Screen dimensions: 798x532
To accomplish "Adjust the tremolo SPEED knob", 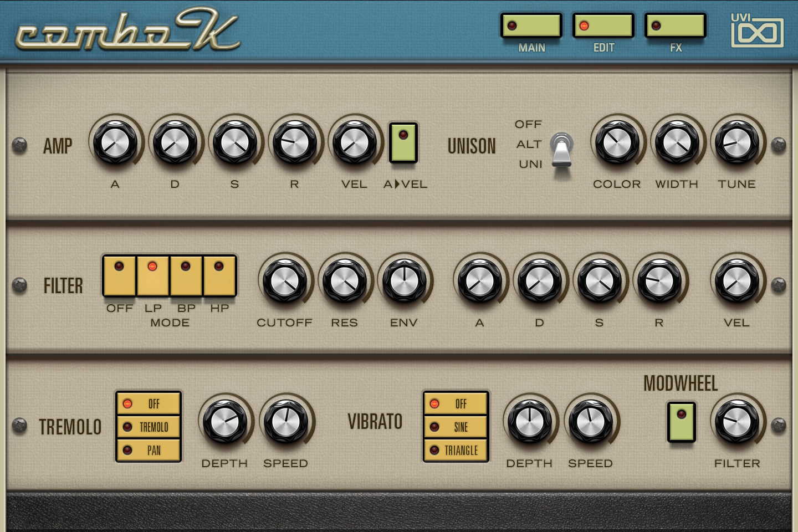I will pos(286,422).
